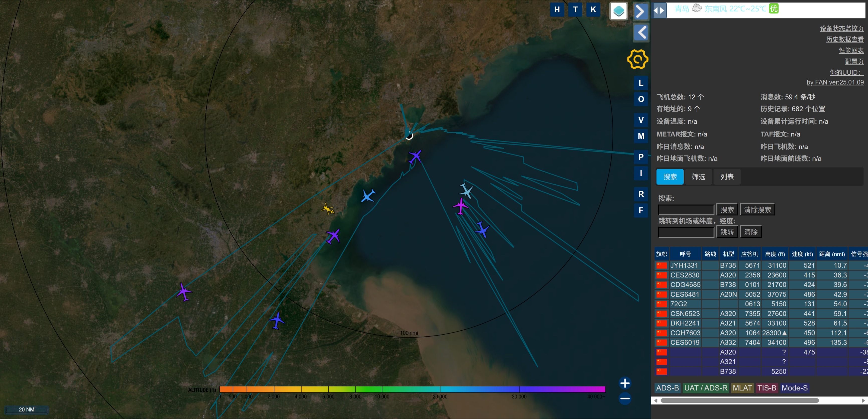868x419 pixels.
Task: Click the left chevron arrow button
Action: 641,33
